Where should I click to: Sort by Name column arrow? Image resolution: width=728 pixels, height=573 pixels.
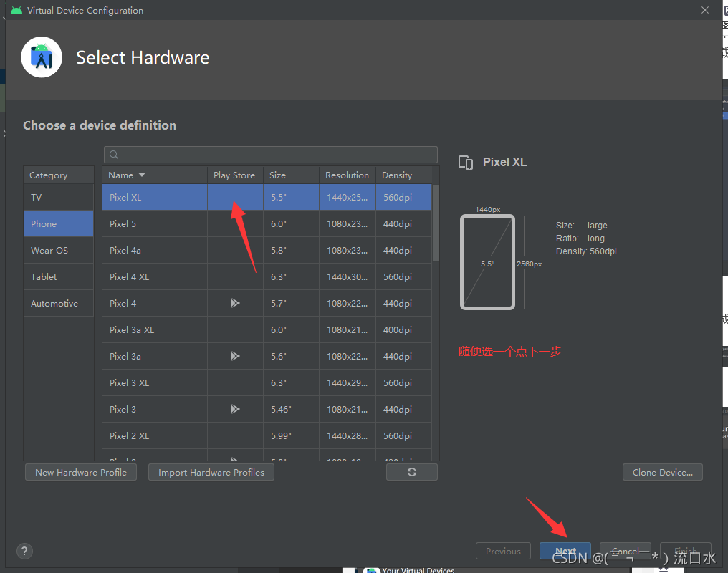tap(142, 175)
